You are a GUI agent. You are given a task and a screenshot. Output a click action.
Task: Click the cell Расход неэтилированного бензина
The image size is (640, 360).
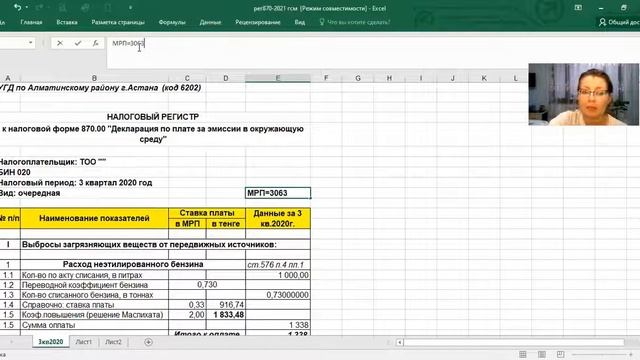(x=133, y=264)
